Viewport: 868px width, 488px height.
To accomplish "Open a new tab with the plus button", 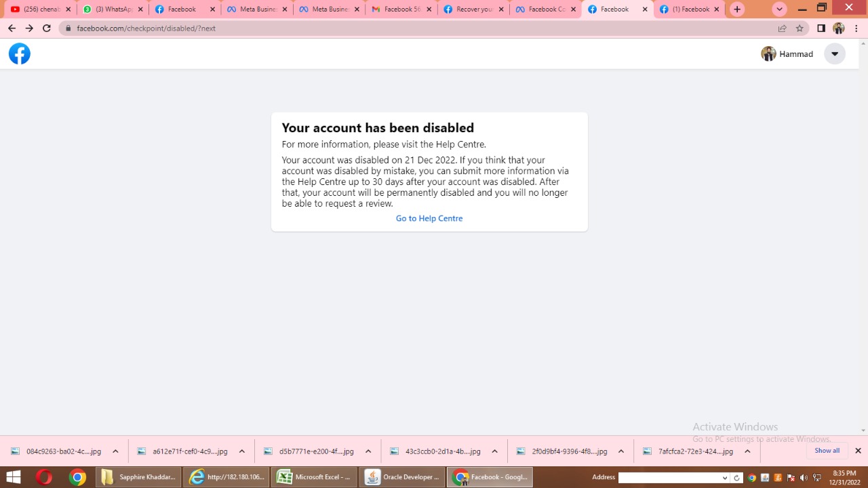I will tap(737, 9).
